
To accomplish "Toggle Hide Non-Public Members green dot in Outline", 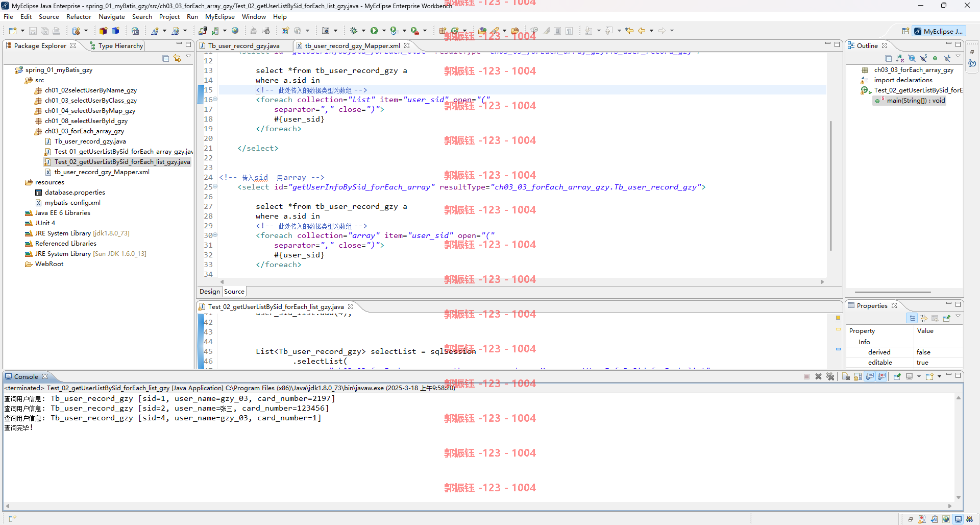I will pyautogui.click(x=935, y=58).
